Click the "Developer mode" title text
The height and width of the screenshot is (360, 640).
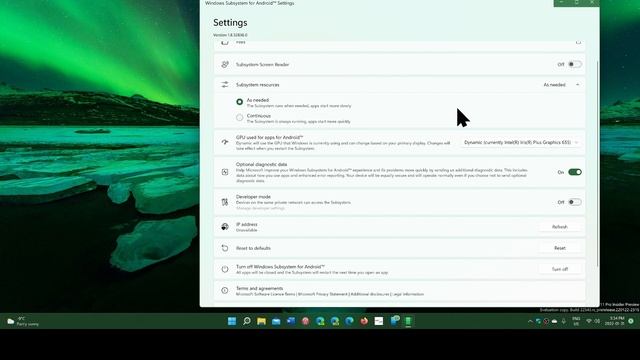253,197
